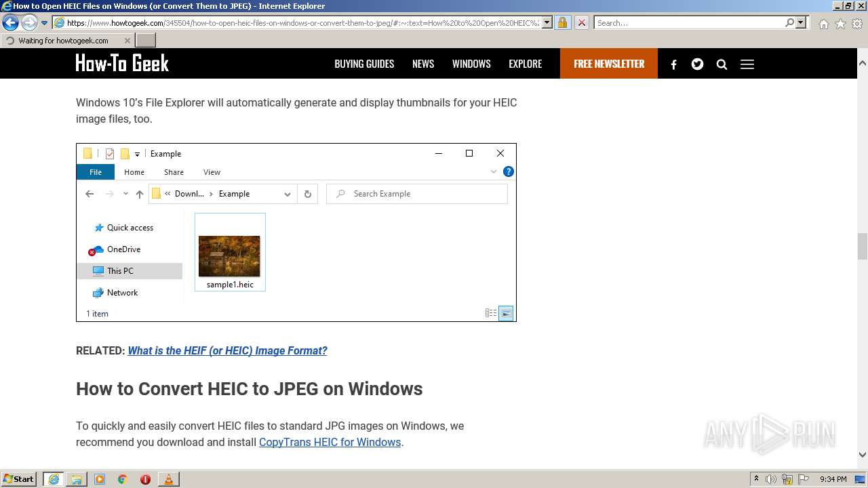Open a new blank tab
The height and width of the screenshot is (488, 868).
click(x=146, y=41)
